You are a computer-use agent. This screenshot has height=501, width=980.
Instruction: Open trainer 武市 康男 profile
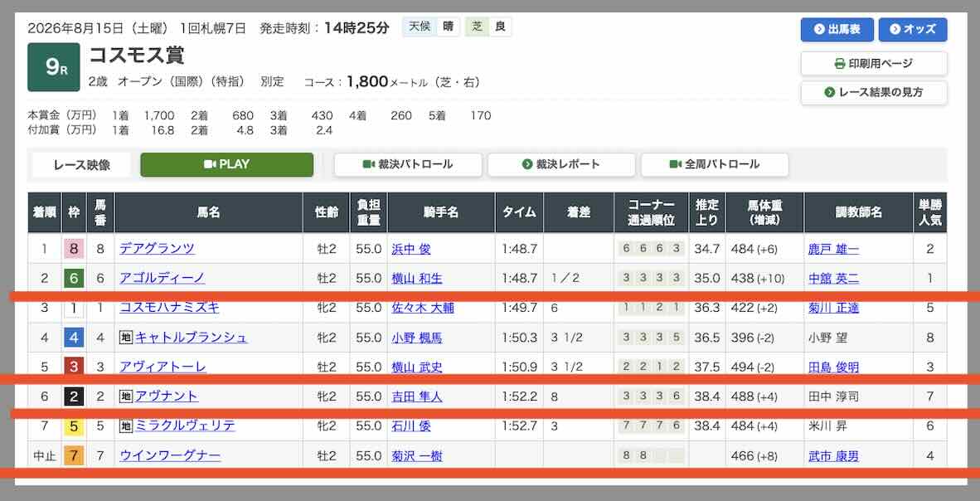tap(834, 456)
